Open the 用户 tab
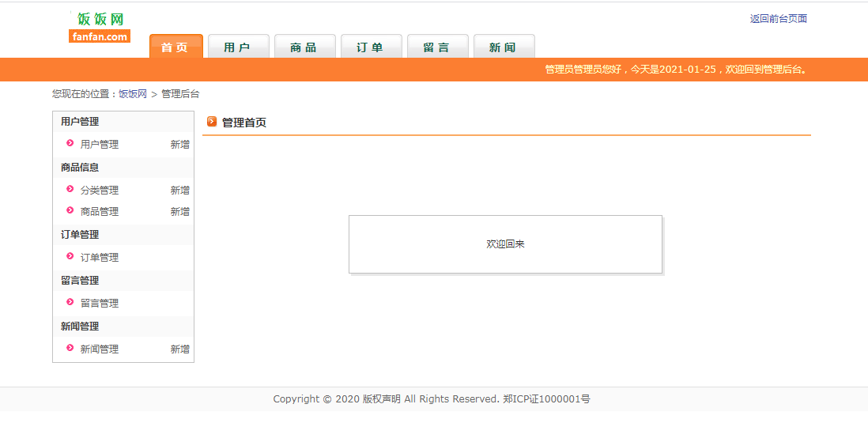The width and height of the screenshot is (868, 438). 239,47
